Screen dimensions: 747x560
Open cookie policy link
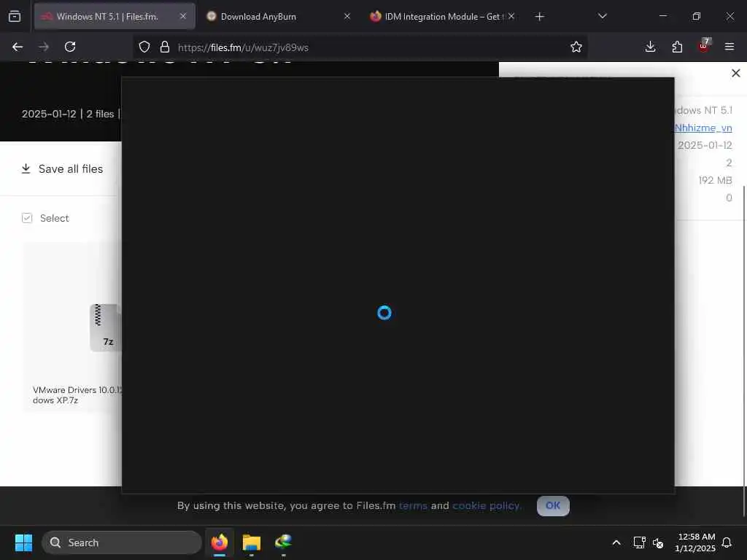pyautogui.click(x=487, y=505)
